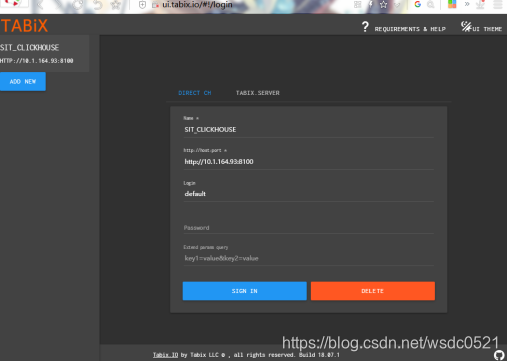
Task: Delete the SIT_CLICKHOUSE connection
Action: pyautogui.click(x=373, y=291)
